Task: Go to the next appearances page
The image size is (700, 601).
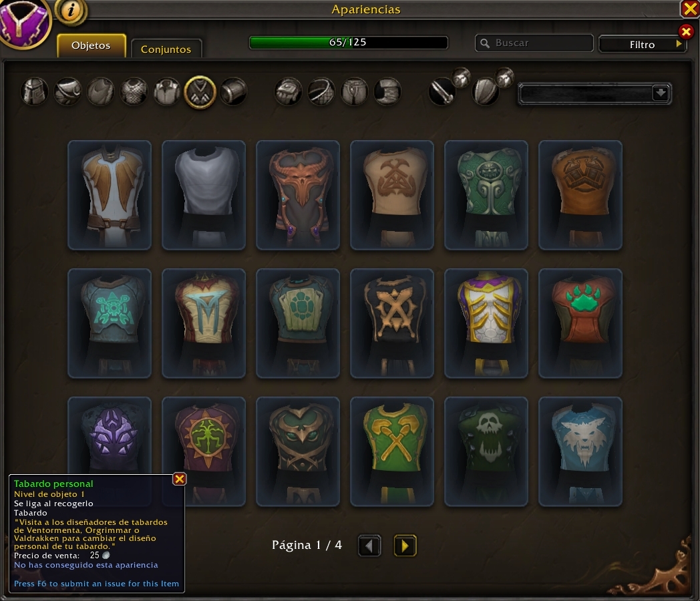Action: tap(405, 546)
